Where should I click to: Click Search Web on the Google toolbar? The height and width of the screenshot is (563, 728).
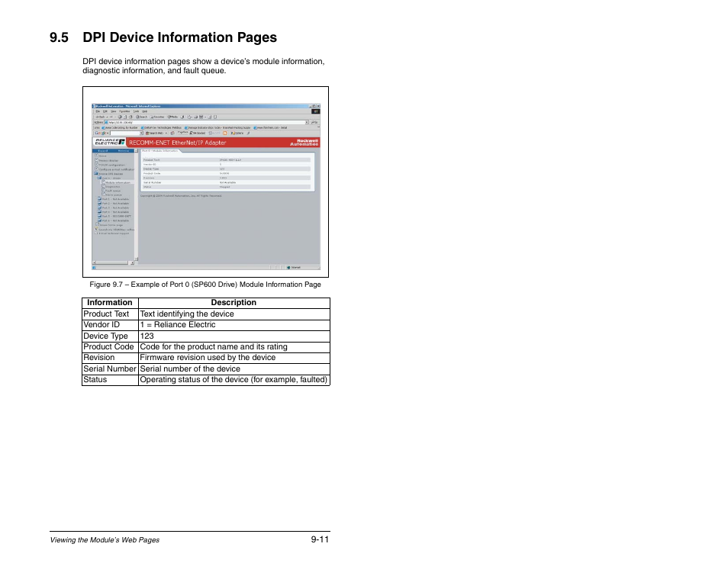pos(154,134)
